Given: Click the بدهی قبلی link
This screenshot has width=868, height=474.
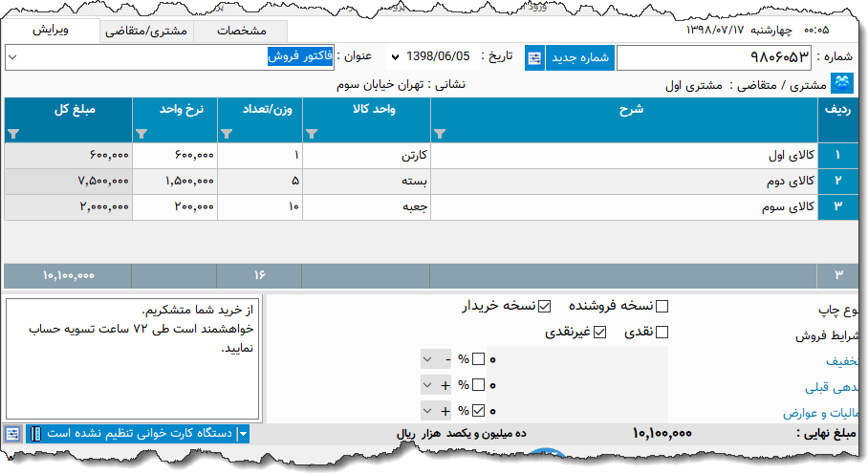Looking at the screenshot, I should coord(832,387).
